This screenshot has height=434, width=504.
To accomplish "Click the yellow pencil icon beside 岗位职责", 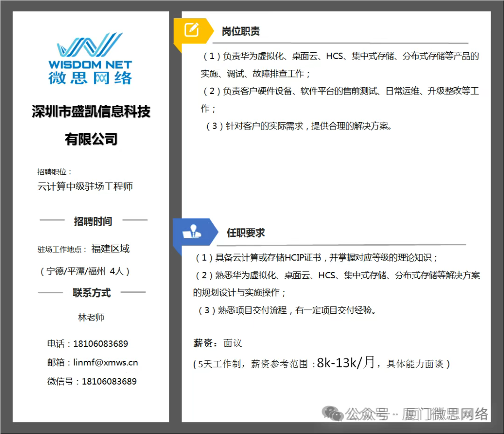I will tap(190, 29).
